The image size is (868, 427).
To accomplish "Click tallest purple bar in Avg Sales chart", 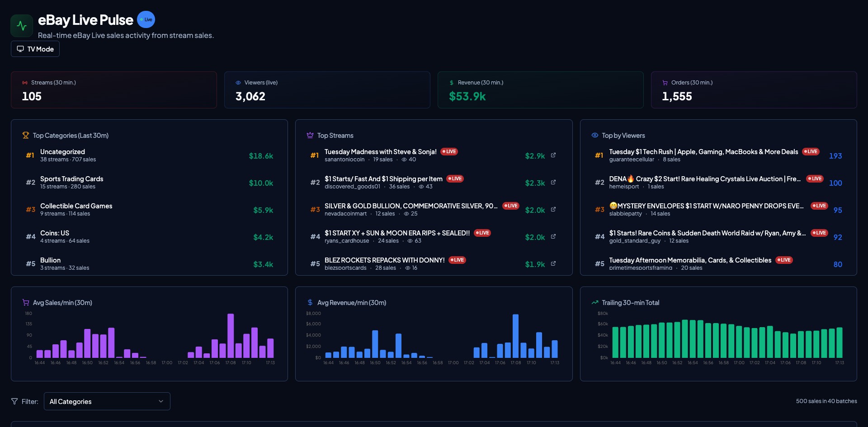I will (x=231, y=336).
